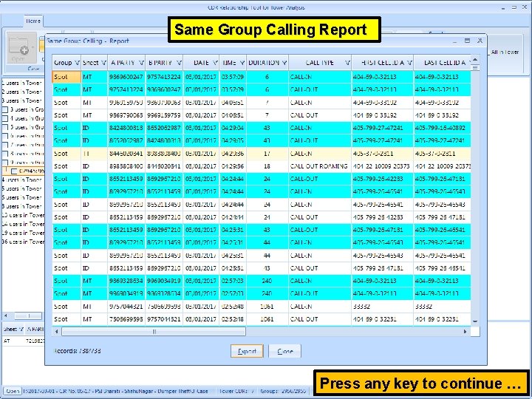Click the vertical scrollbar up arrow
Viewport: 532px width, 399px height.
(475, 60)
